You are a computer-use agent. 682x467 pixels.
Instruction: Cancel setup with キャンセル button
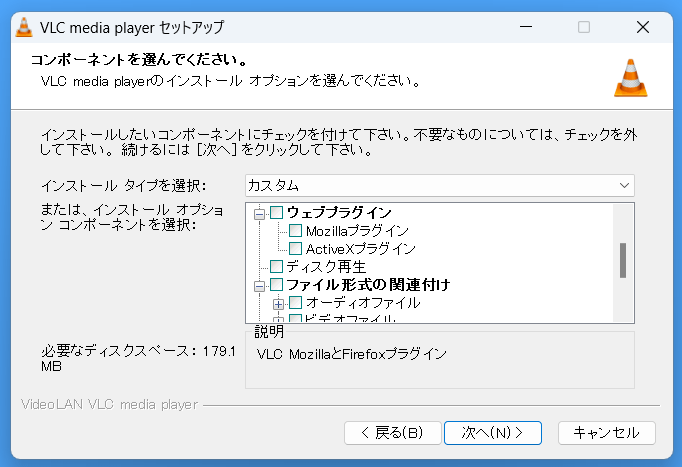click(x=607, y=433)
